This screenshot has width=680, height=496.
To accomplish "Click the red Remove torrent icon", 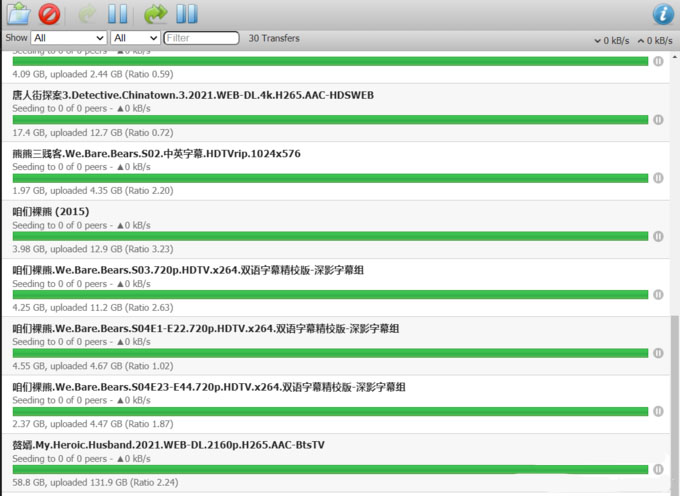I will click(49, 14).
